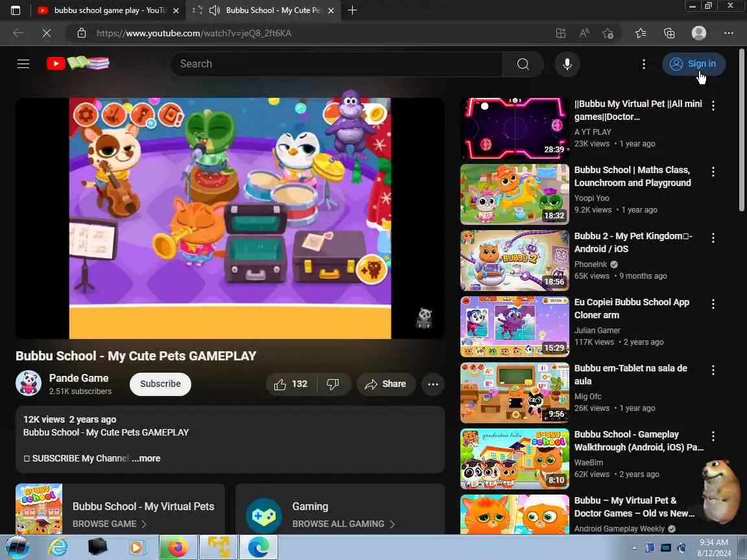Like the video with thumbs up
Image resolution: width=747 pixels, height=560 pixels.
290,384
